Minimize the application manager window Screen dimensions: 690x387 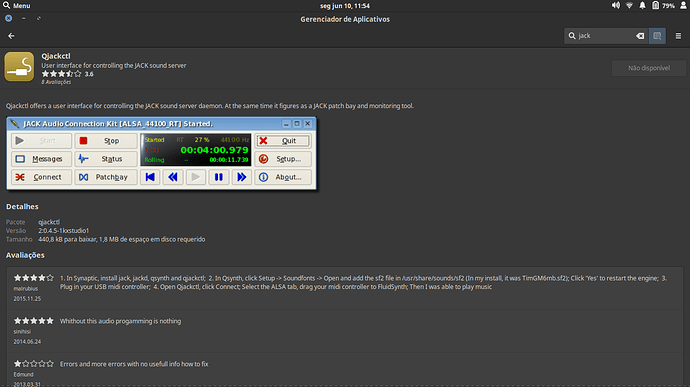[23, 18]
